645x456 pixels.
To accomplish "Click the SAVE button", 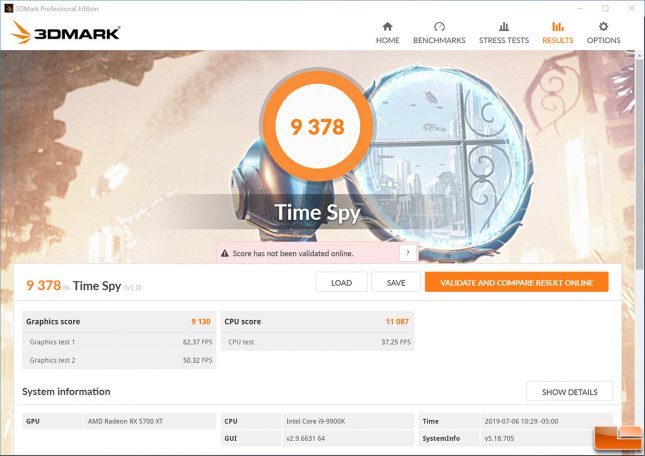I will [x=396, y=282].
